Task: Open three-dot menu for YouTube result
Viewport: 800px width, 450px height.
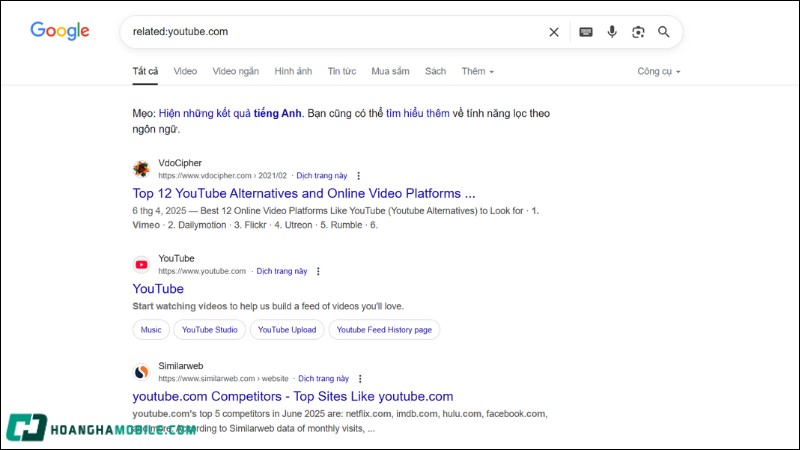Action: click(x=319, y=271)
